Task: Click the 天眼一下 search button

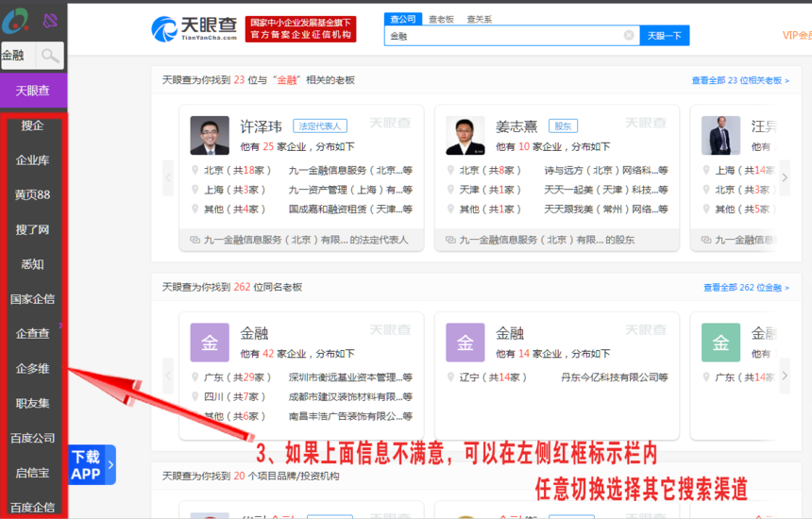Action: (665, 35)
